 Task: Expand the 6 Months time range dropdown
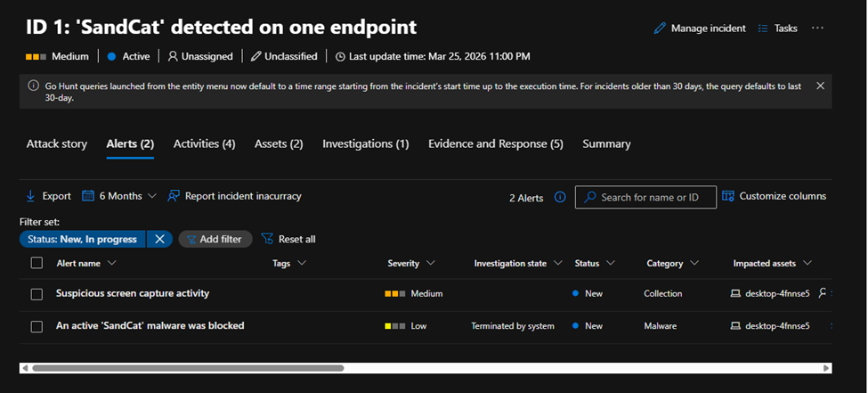[x=119, y=196]
